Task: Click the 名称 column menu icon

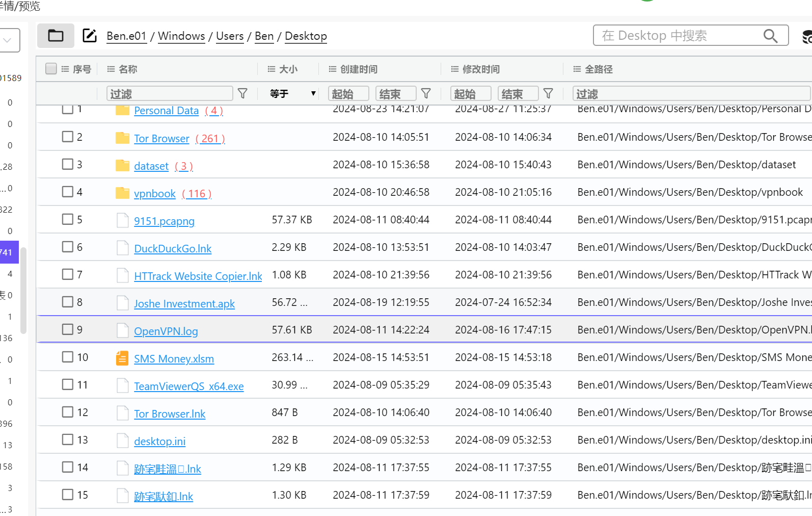Action: 111,69
